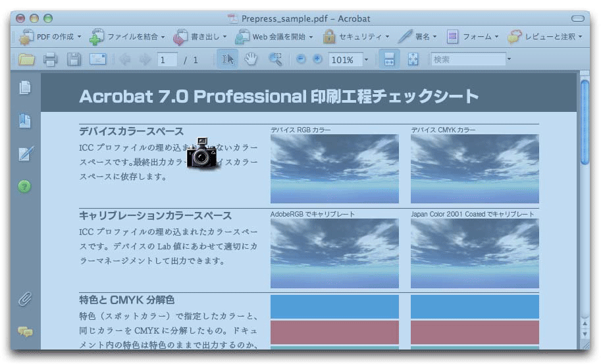Click the scroll down arrow
Viewport: 603px width, 364px height.
(585, 334)
